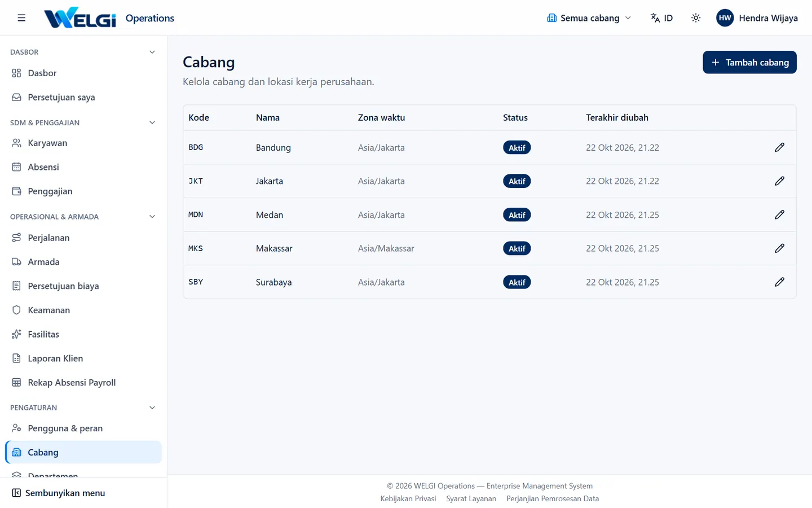Image resolution: width=812 pixels, height=508 pixels.
Task: Open Armada in the sidebar
Action: [x=83, y=262]
